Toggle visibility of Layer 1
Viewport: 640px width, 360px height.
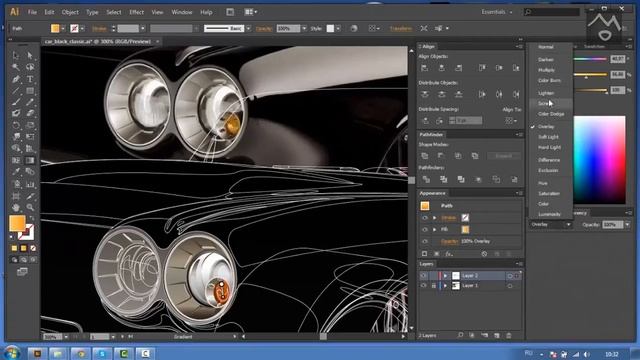click(423, 286)
